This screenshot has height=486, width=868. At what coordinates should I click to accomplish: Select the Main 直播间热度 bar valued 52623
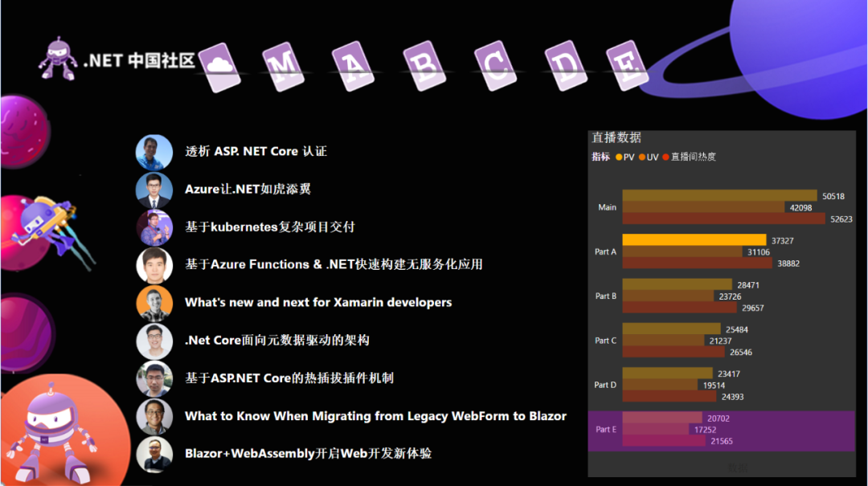pyautogui.click(x=724, y=218)
